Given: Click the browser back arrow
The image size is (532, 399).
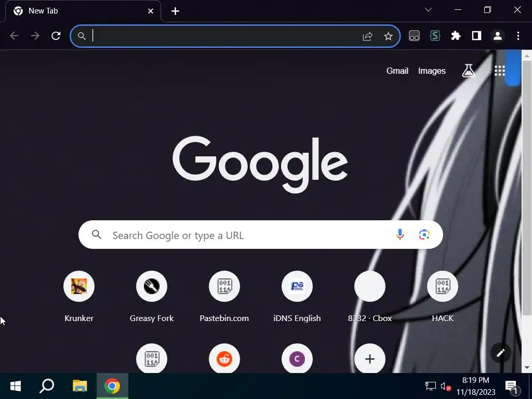Looking at the screenshot, I should point(14,36).
